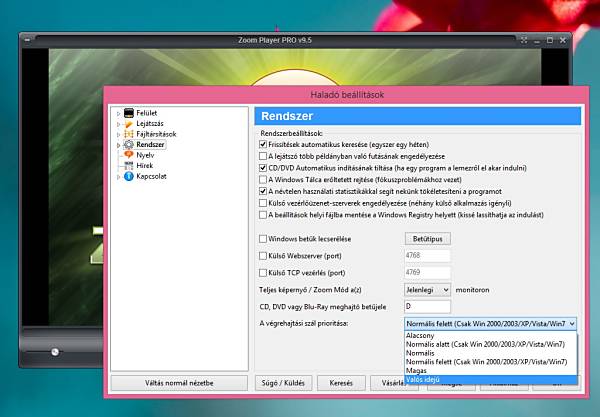
Task: Click the 'Betűtípus' button
Action: click(427, 239)
